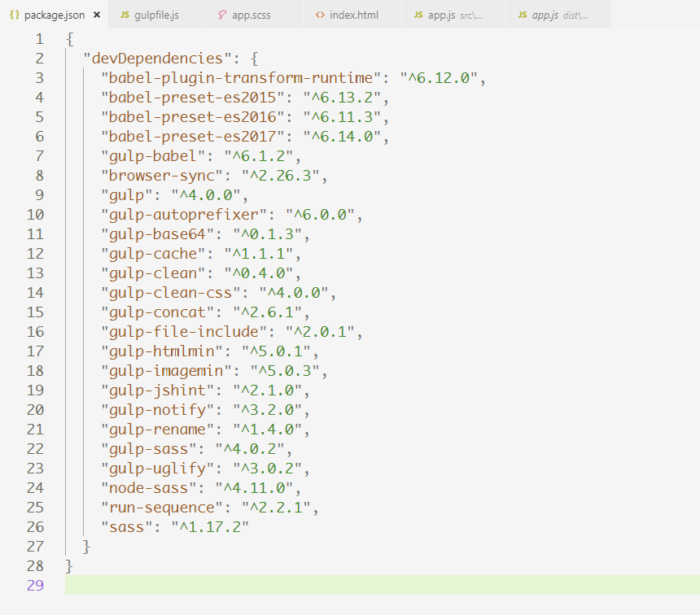Click version "^4.11.0" value
This screenshot has width=700, height=615.
tap(255, 488)
